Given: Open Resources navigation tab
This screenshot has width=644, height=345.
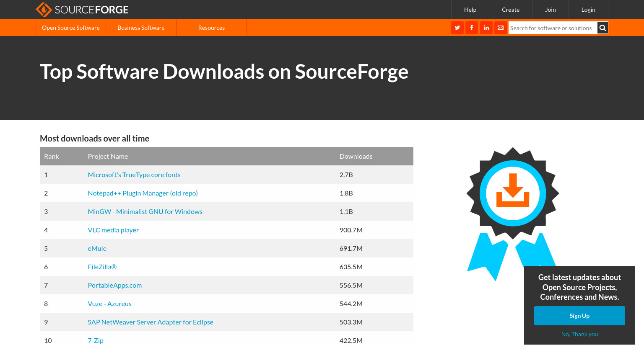Looking at the screenshot, I should [211, 28].
